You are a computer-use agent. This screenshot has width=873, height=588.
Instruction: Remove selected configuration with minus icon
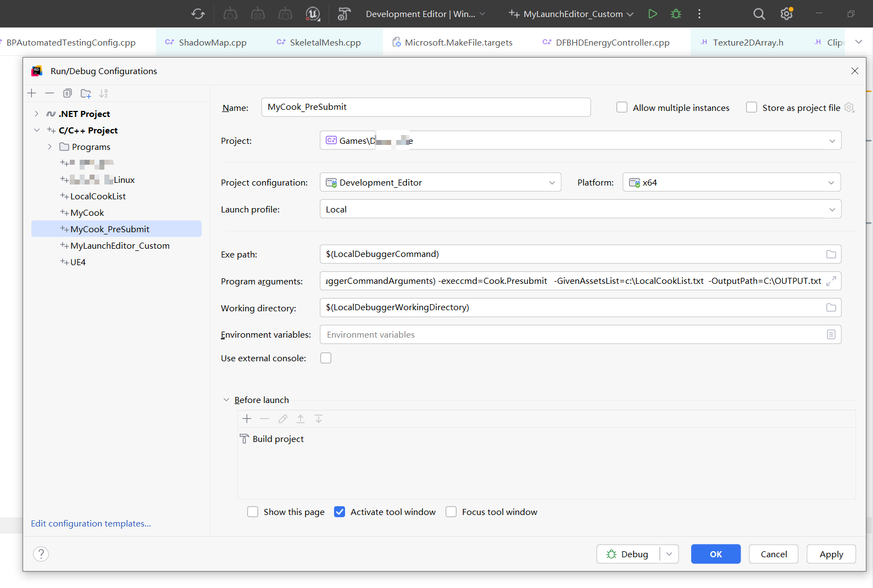[49, 93]
